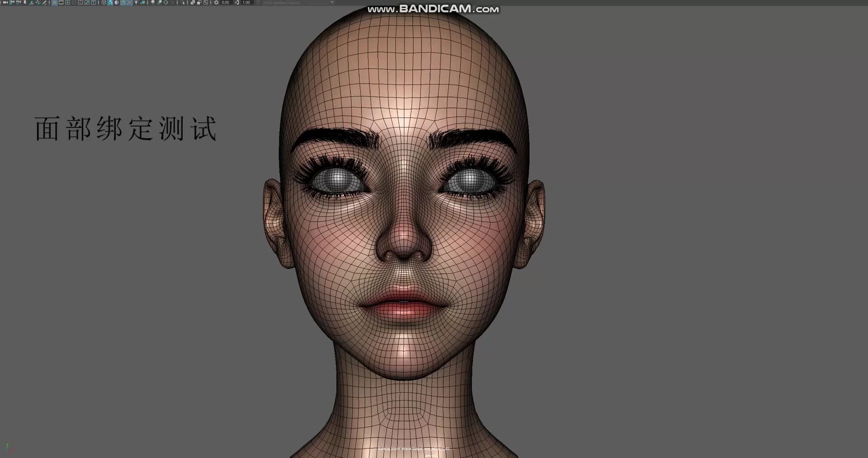Enable Smooth Shade All display
The height and width of the screenshot is (458, 868).
click(110, 3)
